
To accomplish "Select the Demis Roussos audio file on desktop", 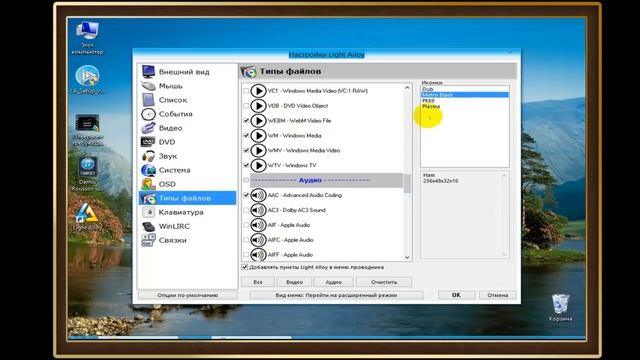I will pyautogui.click(x=87, y=174).
